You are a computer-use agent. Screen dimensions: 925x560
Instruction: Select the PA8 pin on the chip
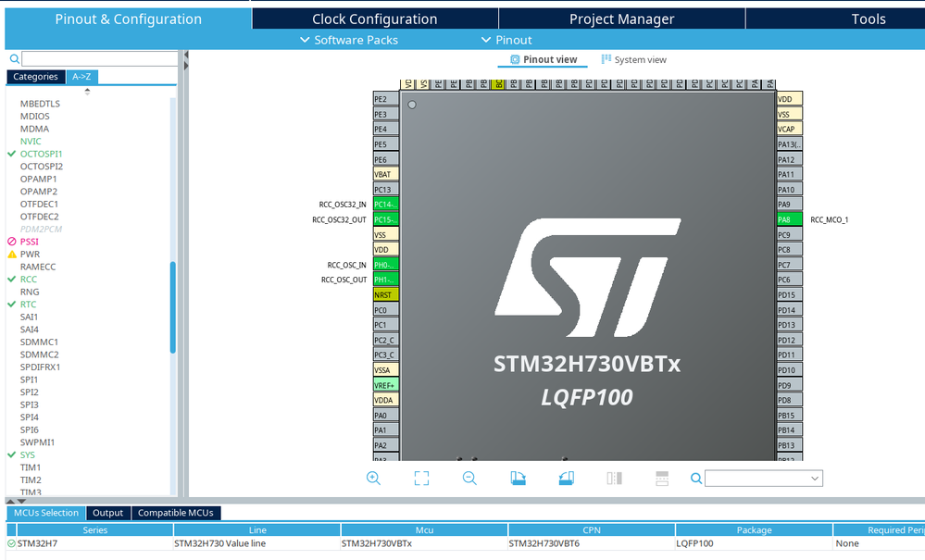coord(789,219)
